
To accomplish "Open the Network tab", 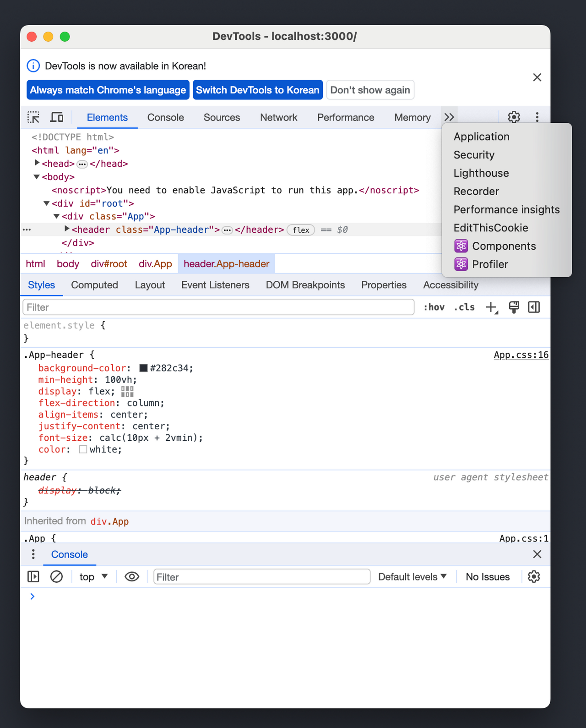I will pos(279,118).
